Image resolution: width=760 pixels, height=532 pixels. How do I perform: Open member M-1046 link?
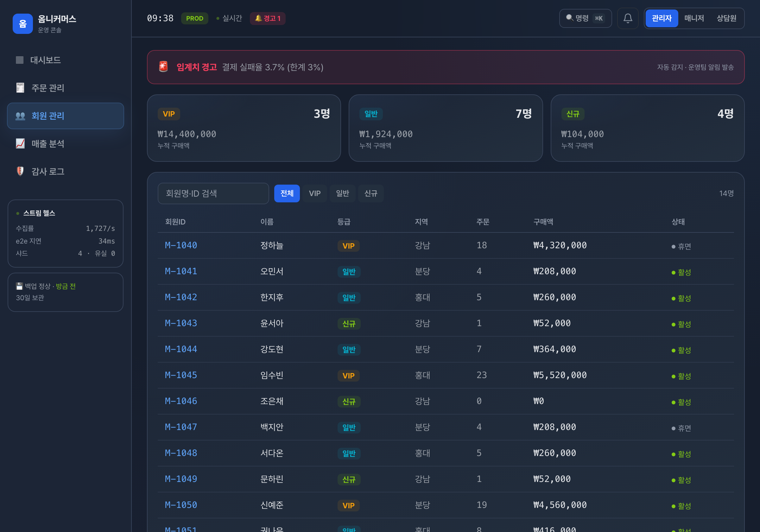click(181, 401)
